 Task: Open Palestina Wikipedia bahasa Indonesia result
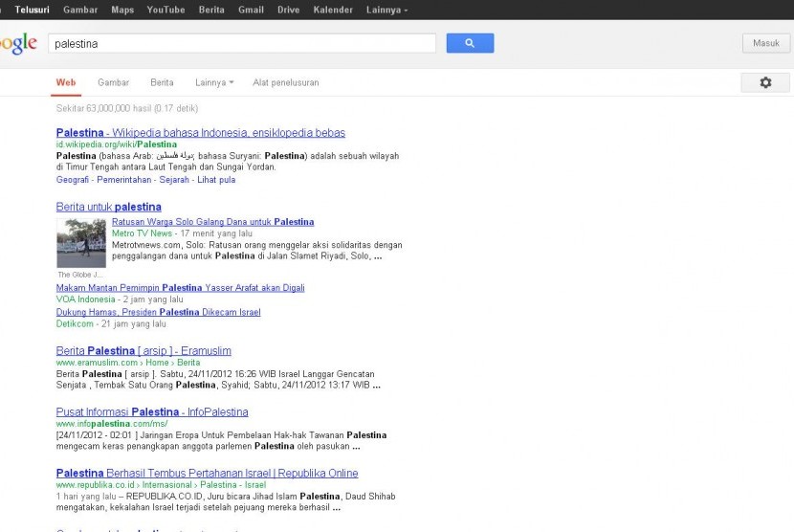click(x=201, y=133)
